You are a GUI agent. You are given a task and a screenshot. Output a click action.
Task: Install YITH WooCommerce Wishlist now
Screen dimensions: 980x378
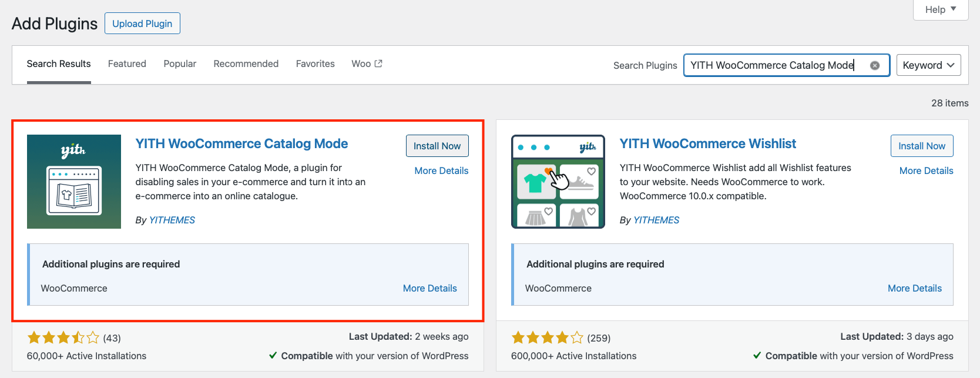[922, 146]
